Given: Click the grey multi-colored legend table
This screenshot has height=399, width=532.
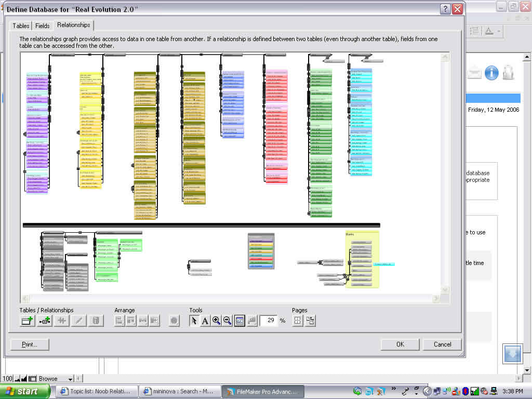Looking at the screenshot, I should (261, 251).
